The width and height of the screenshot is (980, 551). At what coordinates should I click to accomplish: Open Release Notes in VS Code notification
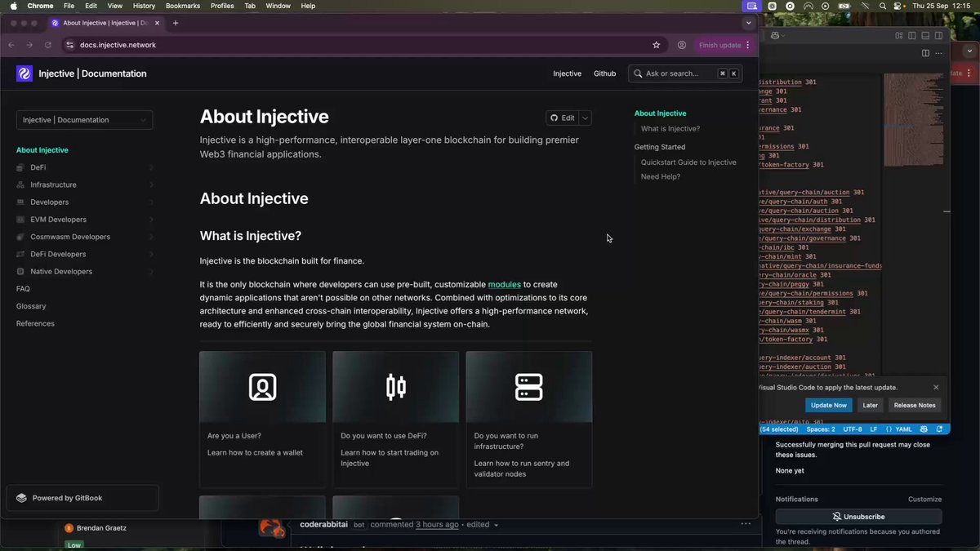pos(915,405)
